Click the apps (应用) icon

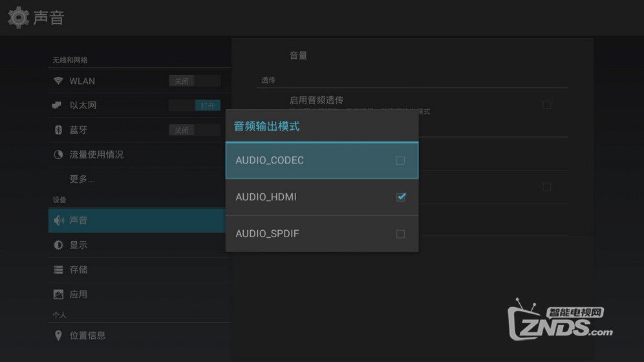click(x=58, y=294)
